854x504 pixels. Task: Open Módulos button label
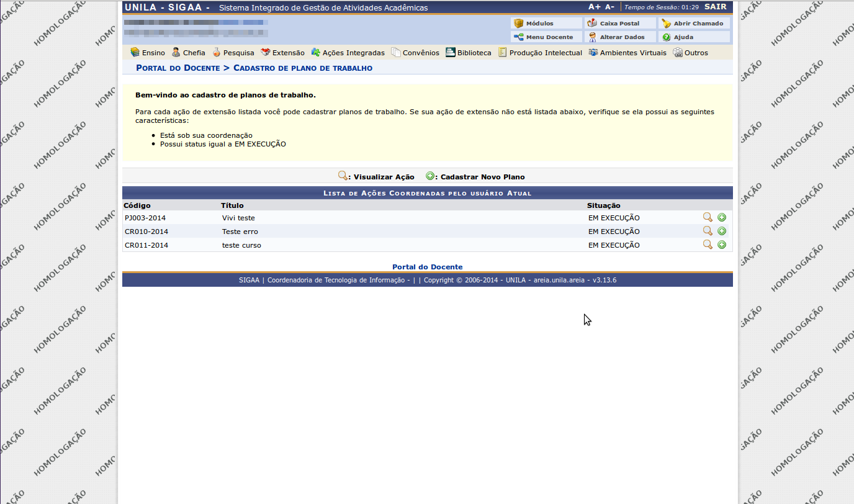(x=539, y=24)
